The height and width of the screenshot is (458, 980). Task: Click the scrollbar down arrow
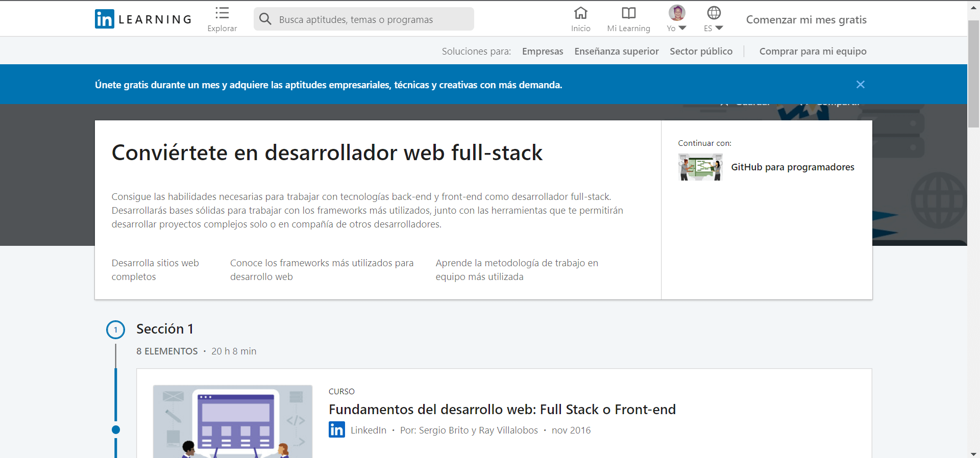tap(973, 453)
